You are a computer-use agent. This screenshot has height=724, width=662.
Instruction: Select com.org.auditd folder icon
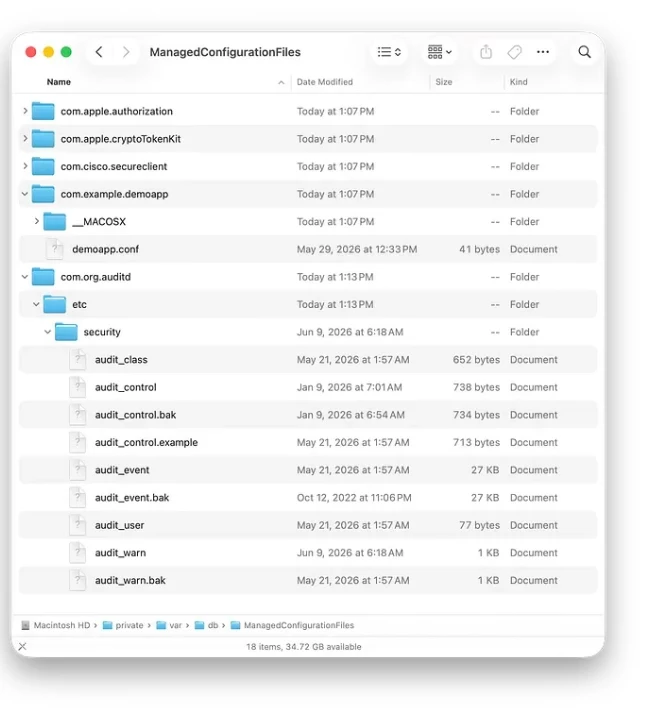[x=43, y=277]
